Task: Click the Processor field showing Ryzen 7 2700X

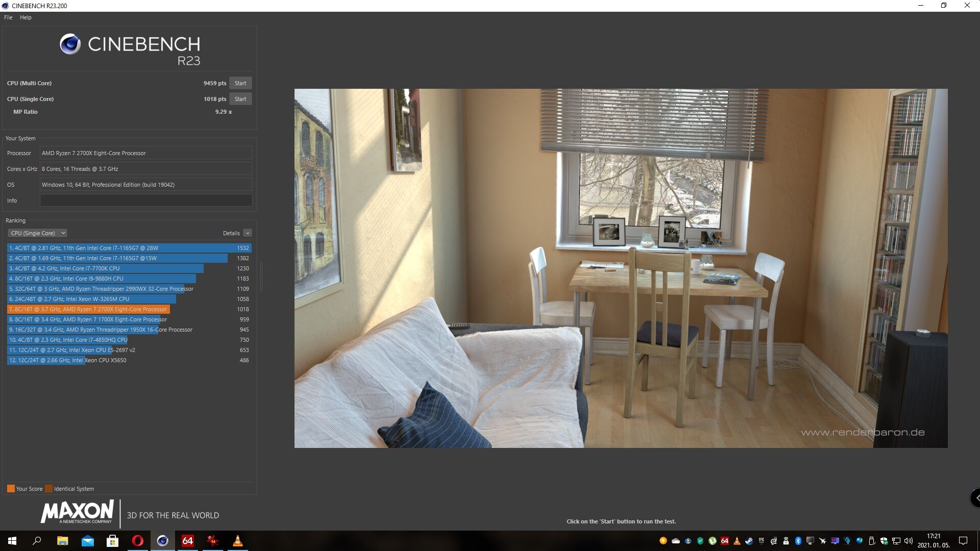Action: click(x=146, y=153)
